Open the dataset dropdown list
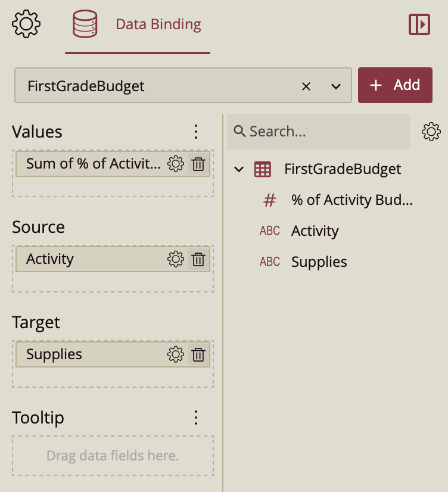448x492 pixels. click(336, 86)
